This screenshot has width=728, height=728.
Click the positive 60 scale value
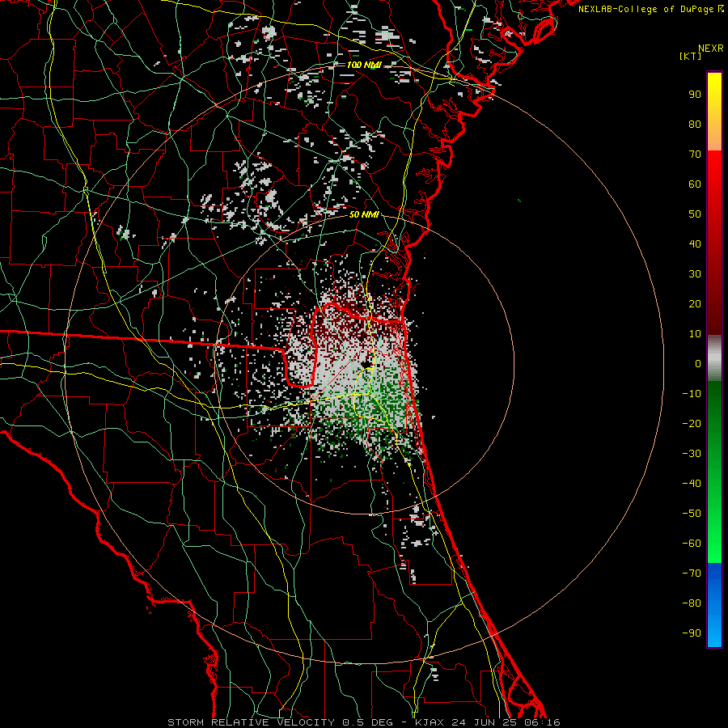tap(695, 184)
